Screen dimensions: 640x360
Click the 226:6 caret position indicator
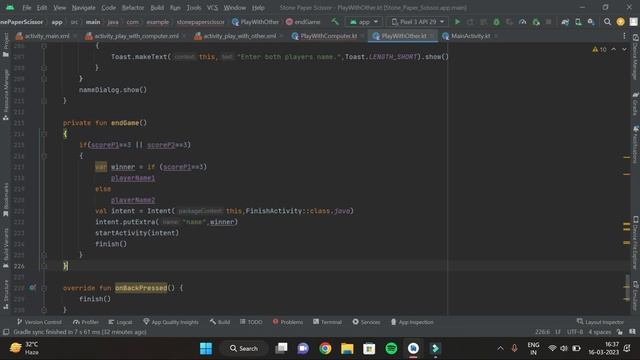pos(542,332)
